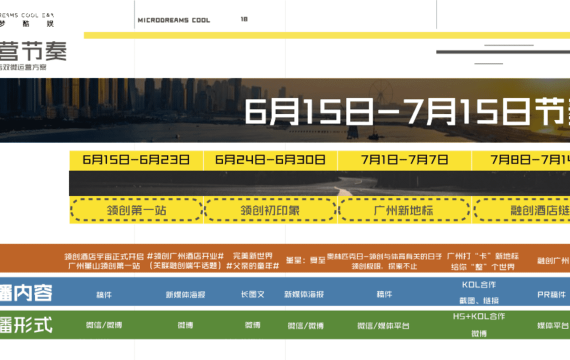Select the #父亲的童年# text in orange row
Image resolution: width=570 pixels, height=360 pixels.
pyautogui.click(x=253, y=266)
